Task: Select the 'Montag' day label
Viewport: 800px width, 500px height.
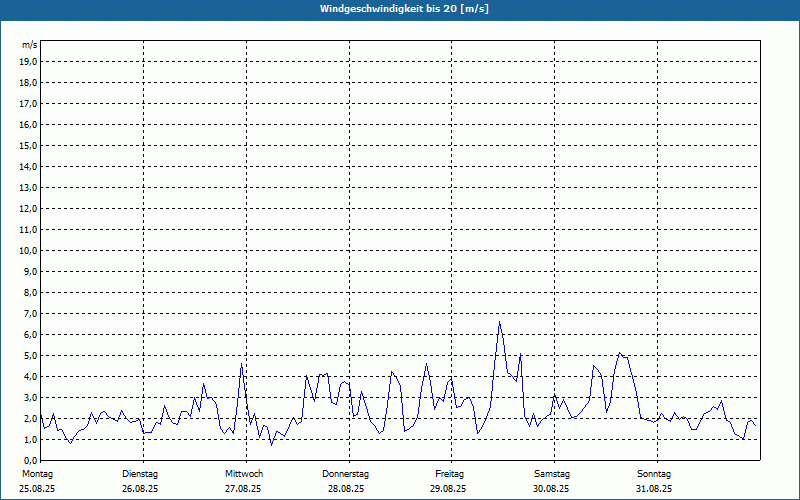Action: pos(37,473)
